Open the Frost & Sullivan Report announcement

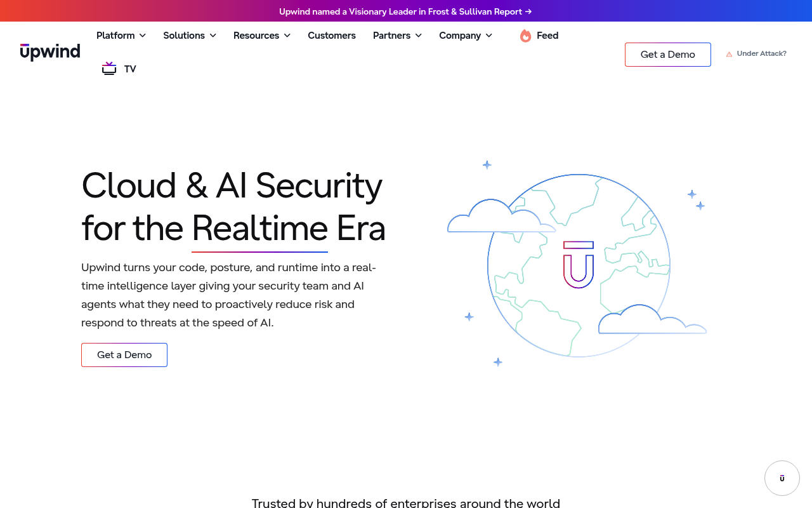(x=405, y=11)
